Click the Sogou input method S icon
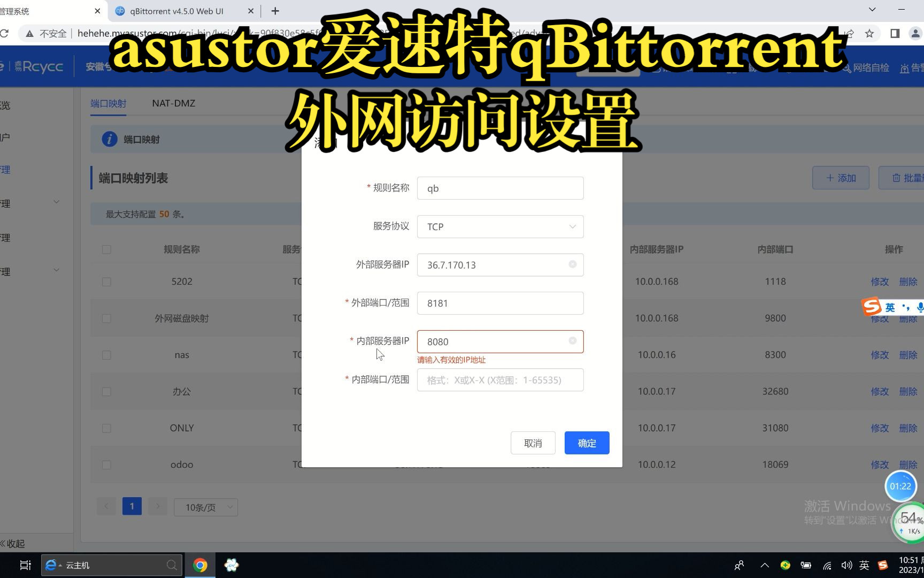Viewport: 924px width, 578px height. (872, 307)
